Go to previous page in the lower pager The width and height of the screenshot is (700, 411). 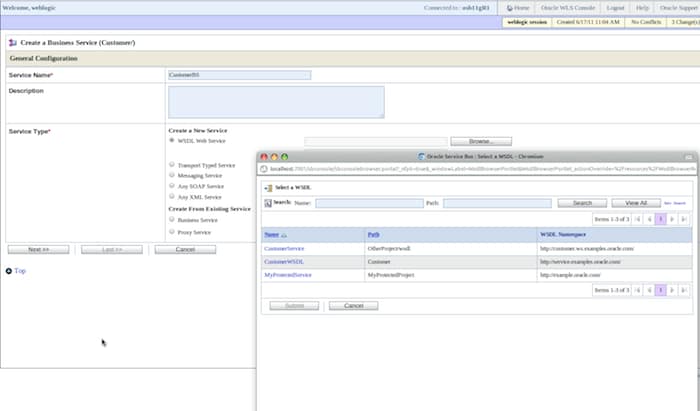(649, 290)
